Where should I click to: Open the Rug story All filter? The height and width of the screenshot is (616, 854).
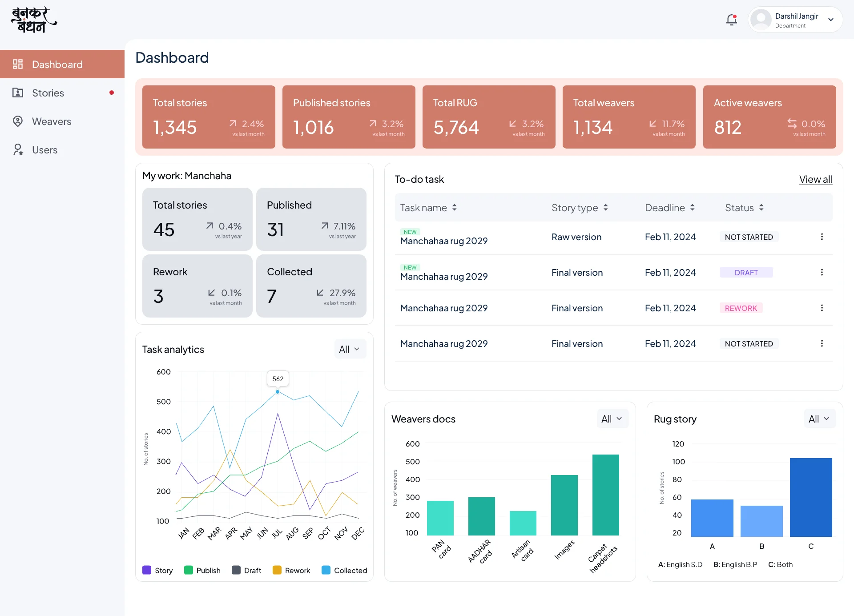click(820, 419)
